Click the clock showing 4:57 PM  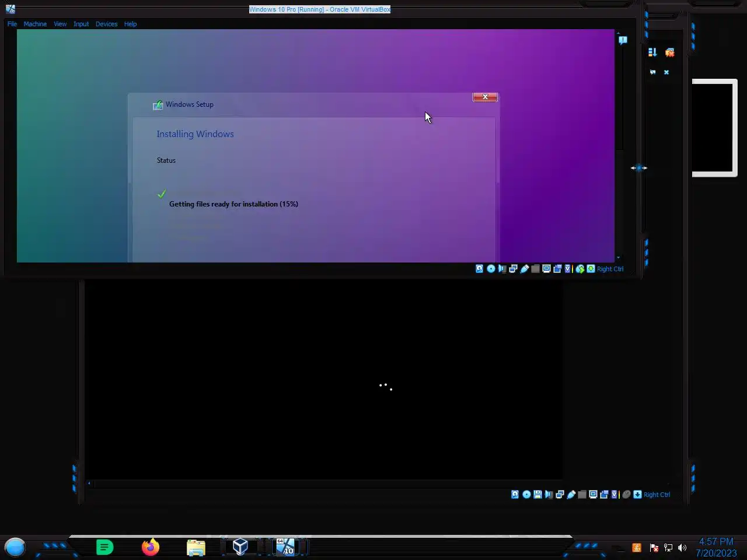coord(716,542)
